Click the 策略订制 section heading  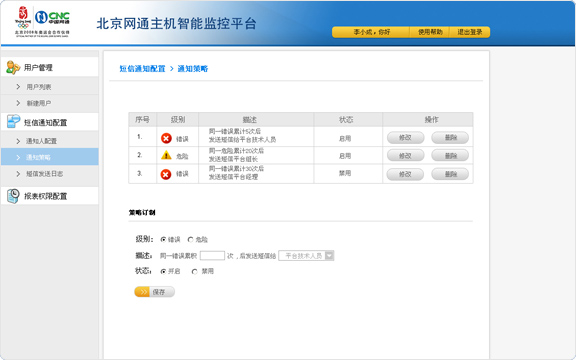142,212
